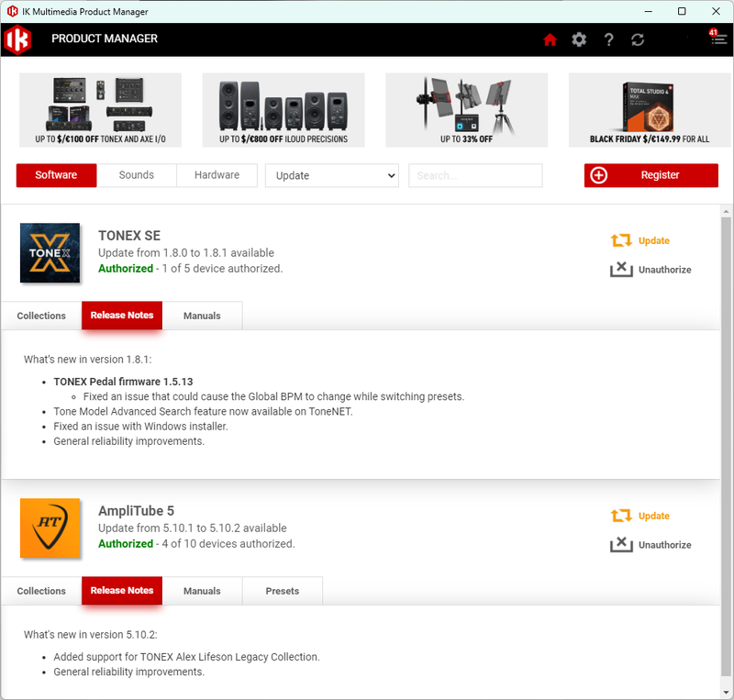This screenshot has width=734, height=700.
Task: Click the TONEX SE orange update arrows icon
Action: coord(621,240)
